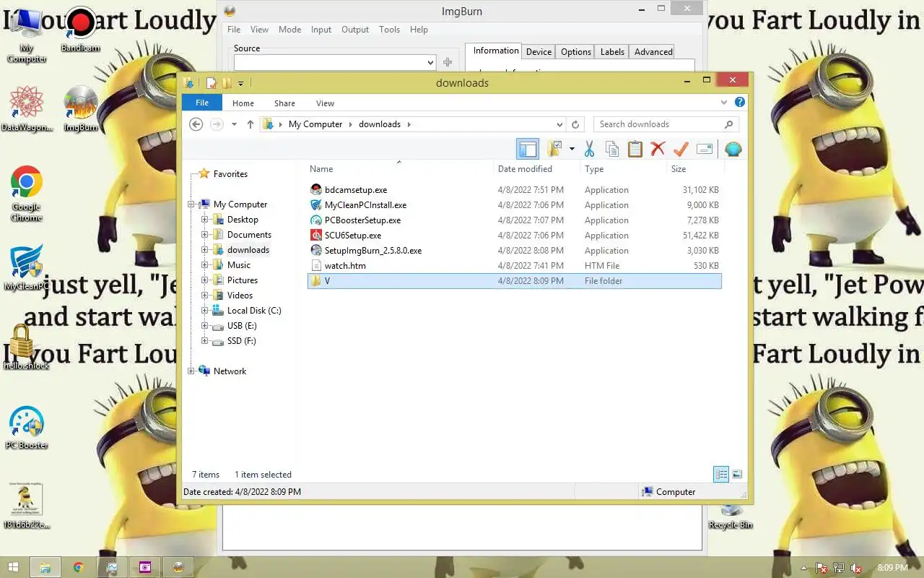Open the Home ribbon tab
Screen dimensions: 924x578
pyautogui.click(x=243, y=103)
